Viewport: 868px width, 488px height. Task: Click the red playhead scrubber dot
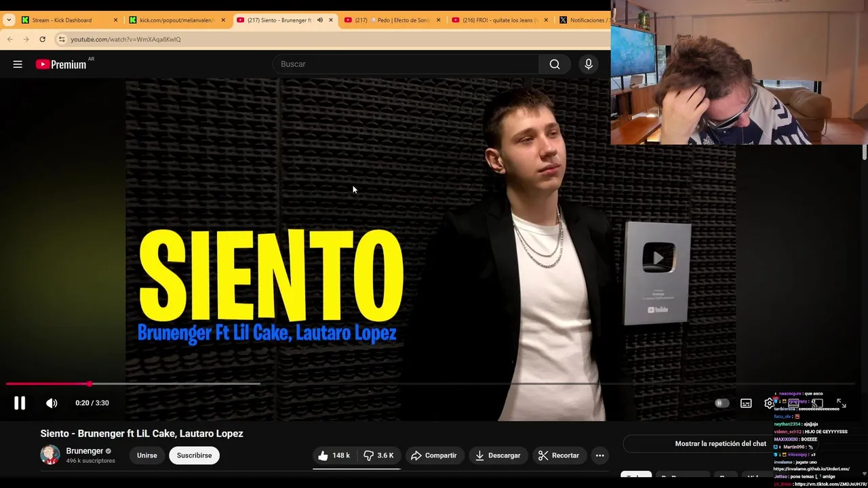coord(90,384)
